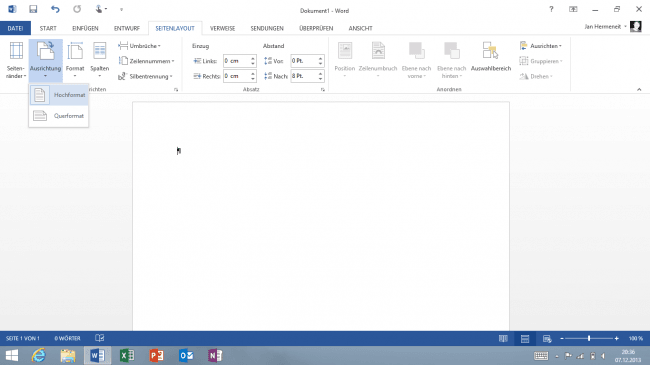Screen dimensions: 650x365
Task: Increase or decrease Links indent with spinner
Action: [x=253, y=61]
